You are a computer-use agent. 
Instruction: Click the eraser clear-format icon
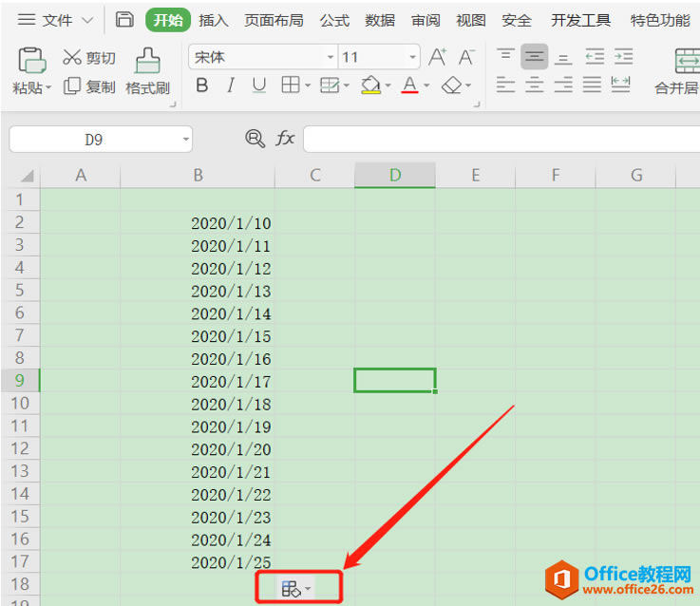pyautogui.click(x=451, y=85)
